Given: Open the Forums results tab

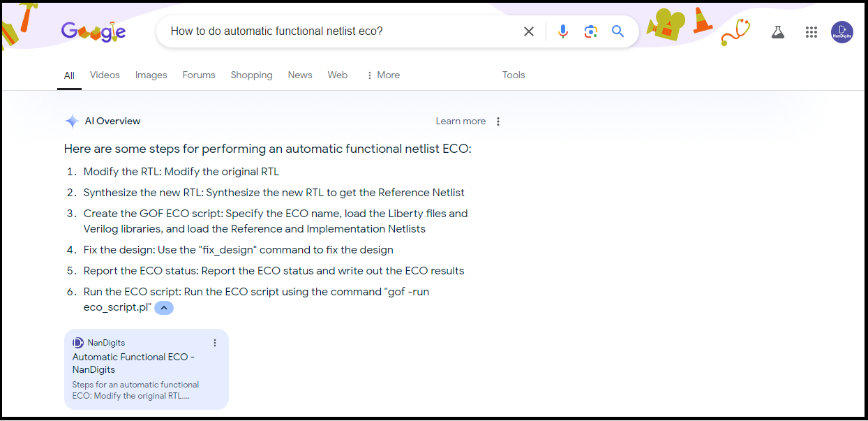Looking at the screenshot, I should click(x=199, y=75).
